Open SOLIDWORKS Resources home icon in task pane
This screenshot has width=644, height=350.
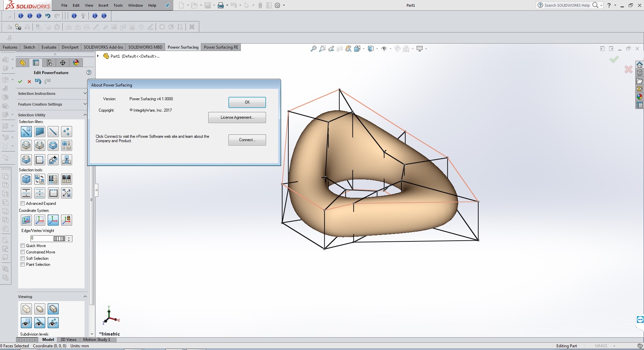pyautogui.click(x=640, y=65)
